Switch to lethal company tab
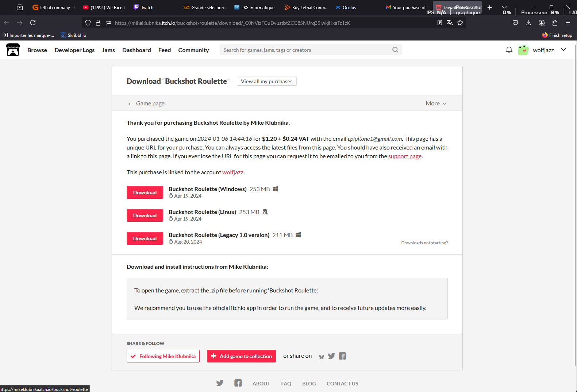 click(x=54, y=7)
